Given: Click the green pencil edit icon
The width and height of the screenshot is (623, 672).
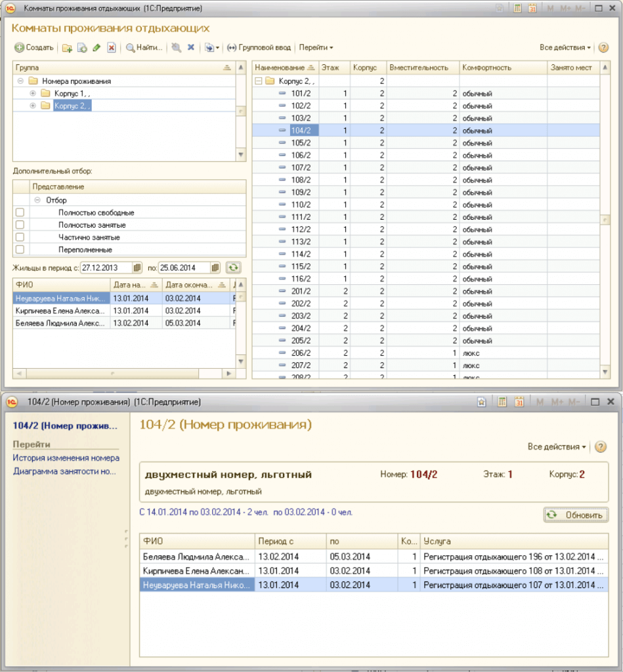Looking at the screenshot, I should [x=97, y=48].
